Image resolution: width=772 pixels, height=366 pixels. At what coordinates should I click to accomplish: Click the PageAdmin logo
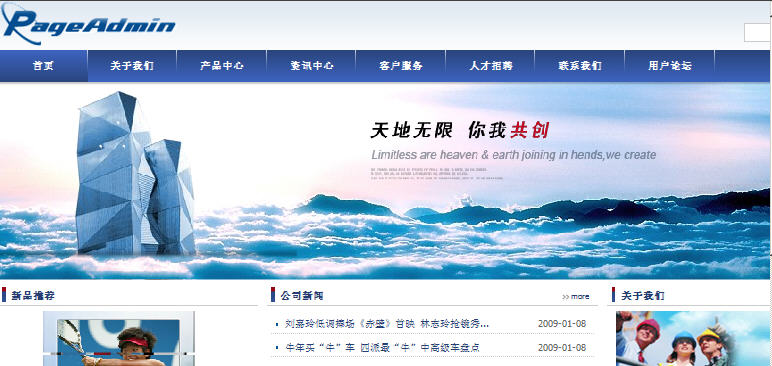[x=88, y=24]
